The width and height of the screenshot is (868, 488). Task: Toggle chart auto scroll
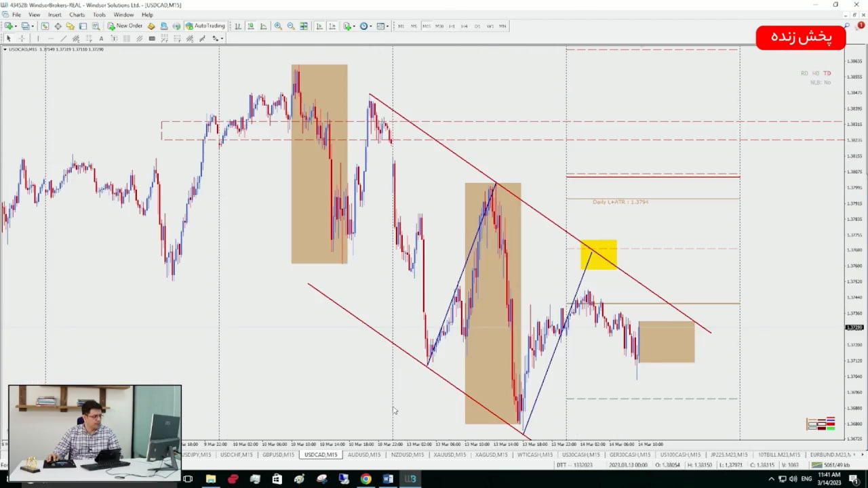[319, 26]
